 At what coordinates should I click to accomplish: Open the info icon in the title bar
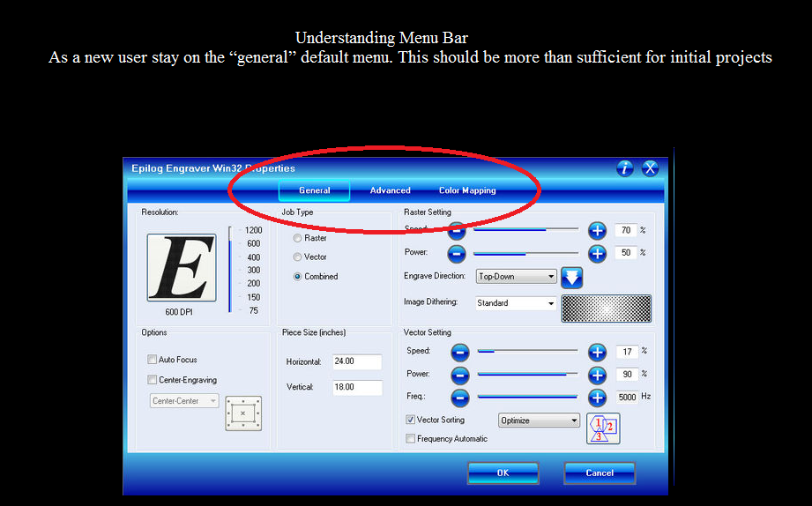click(x=624, y=168)
